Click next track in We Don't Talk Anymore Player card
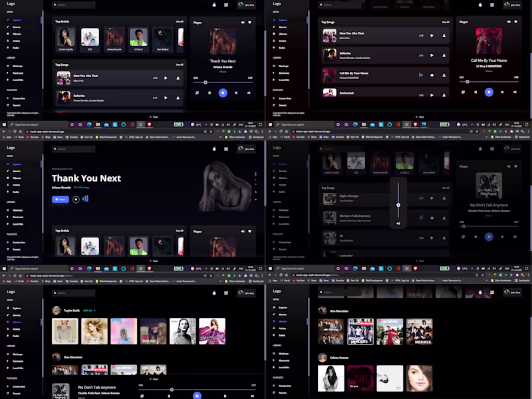 click(x=502, y=237)
